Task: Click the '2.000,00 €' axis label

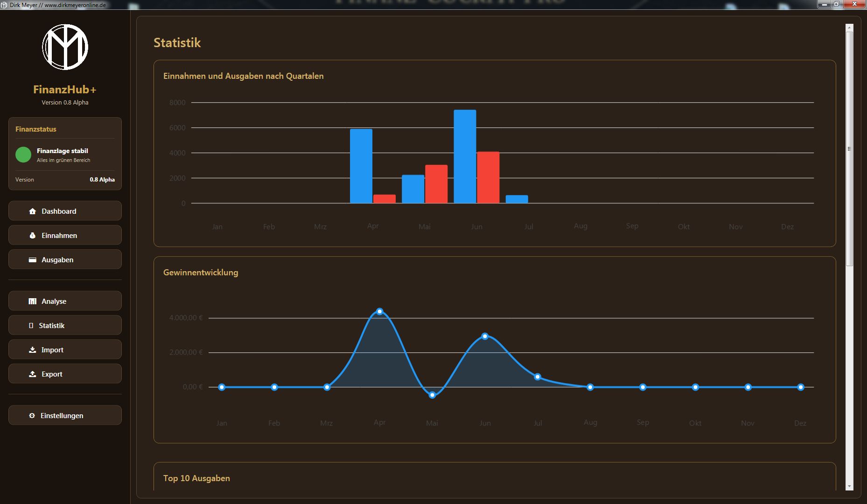Action: coord(186,352)
